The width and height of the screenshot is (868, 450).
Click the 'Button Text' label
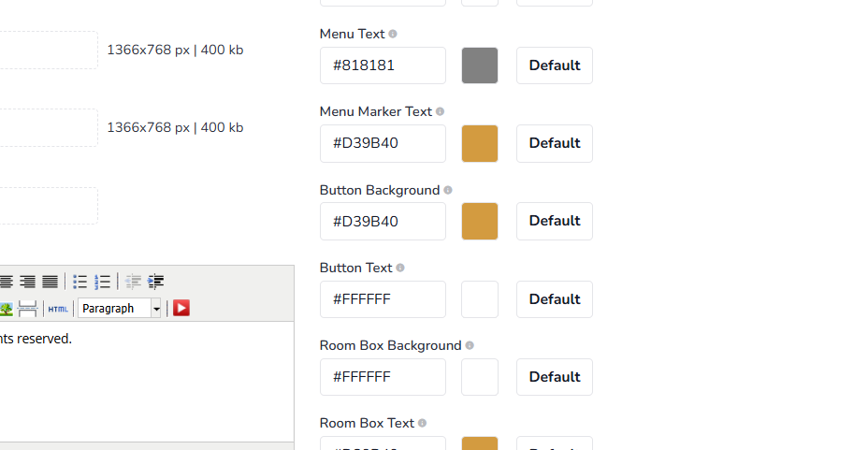(x=356, y=268)
